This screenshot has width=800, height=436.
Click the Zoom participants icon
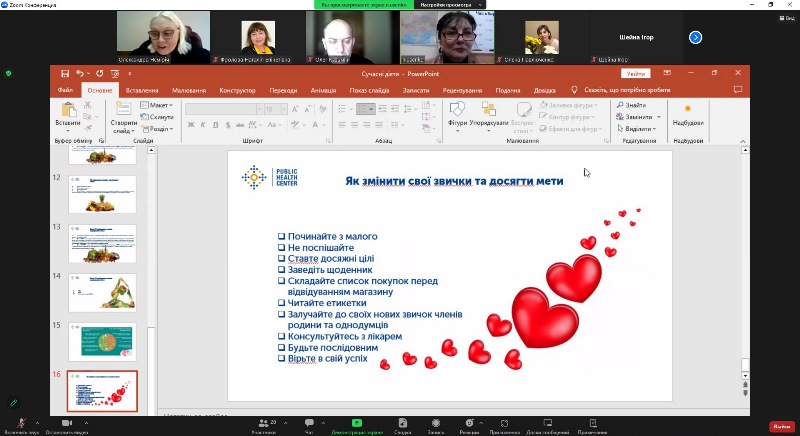point(264,423)
